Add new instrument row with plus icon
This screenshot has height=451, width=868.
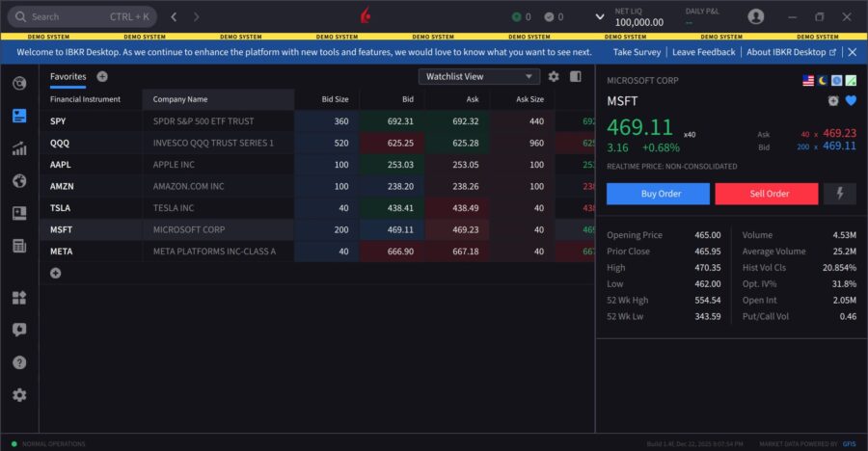click(55, 273)
